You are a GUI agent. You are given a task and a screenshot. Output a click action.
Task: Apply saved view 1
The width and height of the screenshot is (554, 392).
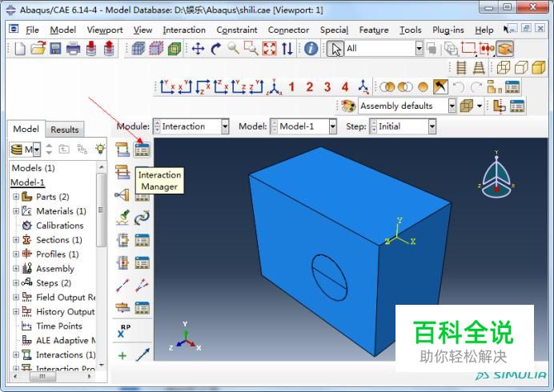pos(291,86)
